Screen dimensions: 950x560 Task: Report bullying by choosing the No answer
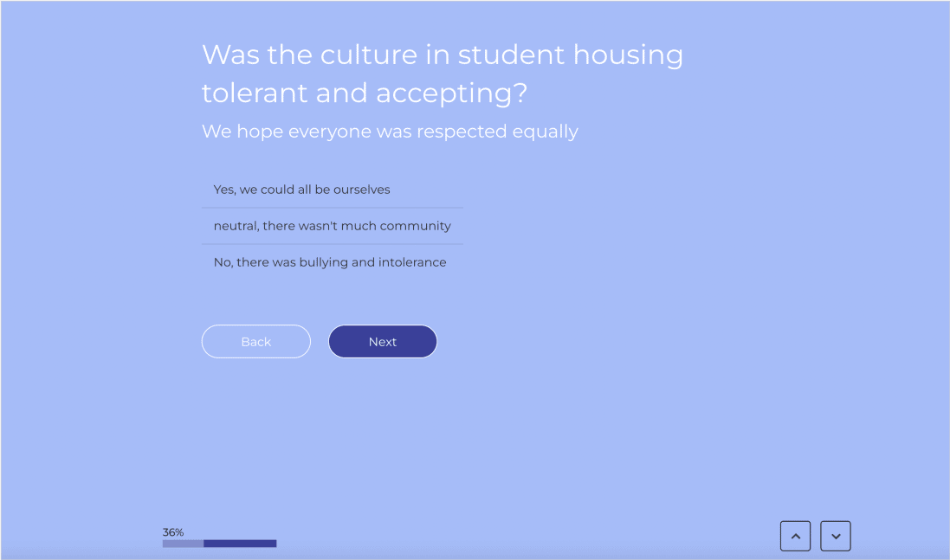[330, 262]
